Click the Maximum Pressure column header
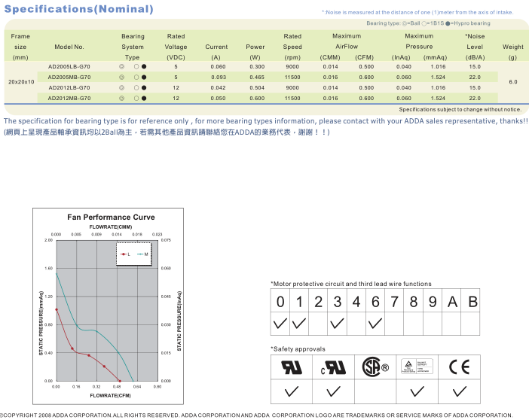This screenshot has height=420, width=529. 419,41
